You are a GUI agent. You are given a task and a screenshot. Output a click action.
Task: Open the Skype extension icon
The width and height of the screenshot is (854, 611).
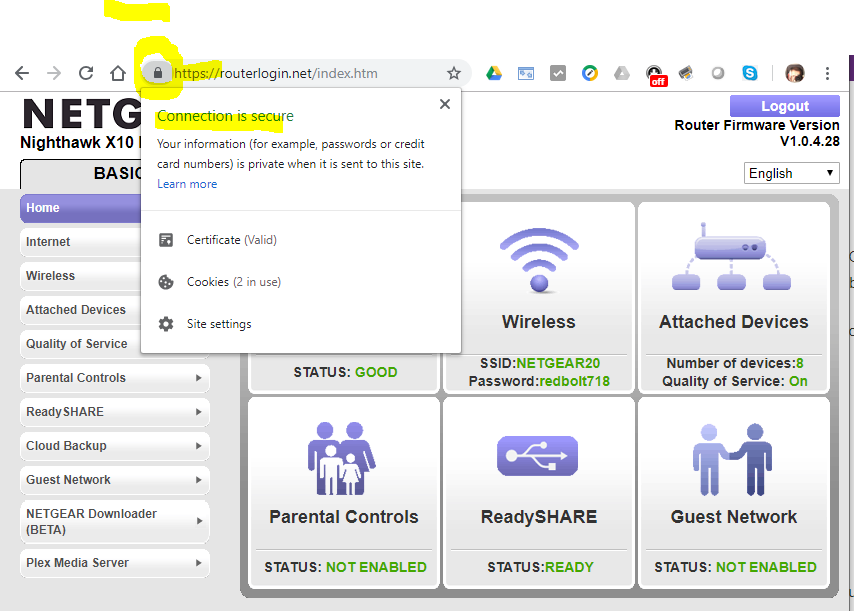point(750,73)
